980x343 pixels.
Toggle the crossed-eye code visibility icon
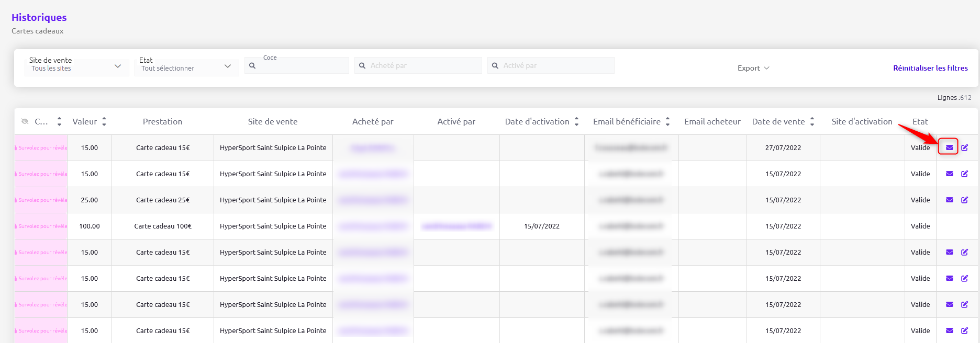tap(25, 121)
